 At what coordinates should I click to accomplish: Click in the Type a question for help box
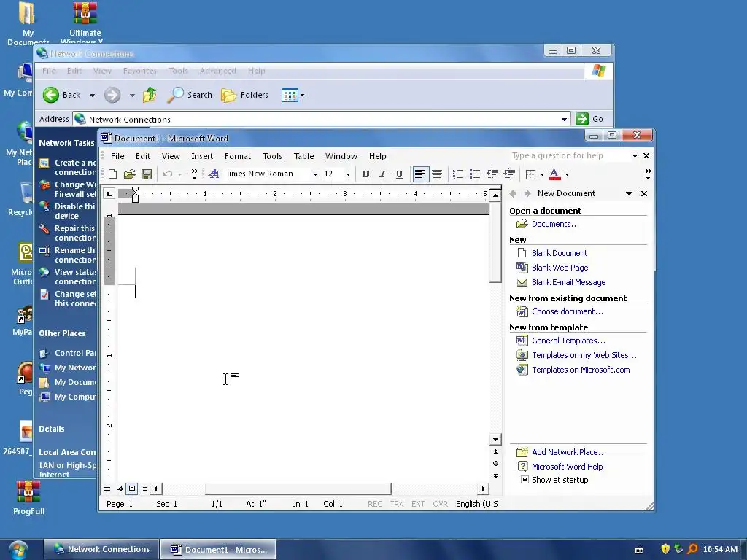pos(570,156)
